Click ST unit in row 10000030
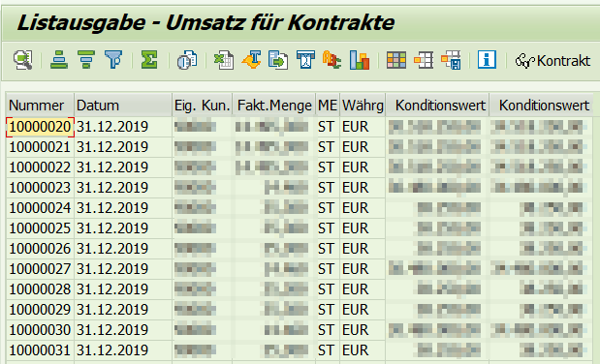The width and height of the screenshot is (600, 364). (328, 329)
